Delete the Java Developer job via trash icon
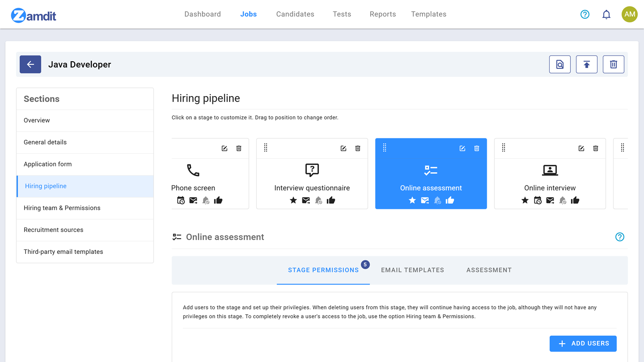 pos(614,64)
